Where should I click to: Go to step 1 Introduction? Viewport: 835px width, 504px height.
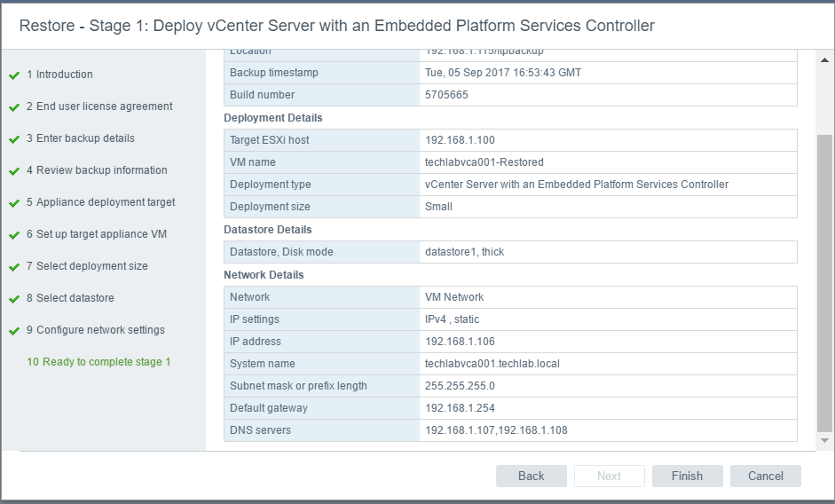[x=59, y=74]
